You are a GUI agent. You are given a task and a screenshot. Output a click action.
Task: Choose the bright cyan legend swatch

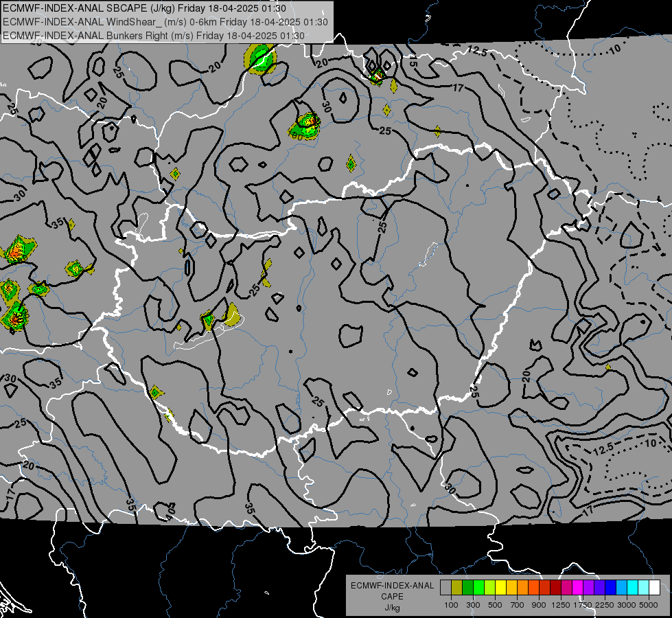(x=632, y=588)
